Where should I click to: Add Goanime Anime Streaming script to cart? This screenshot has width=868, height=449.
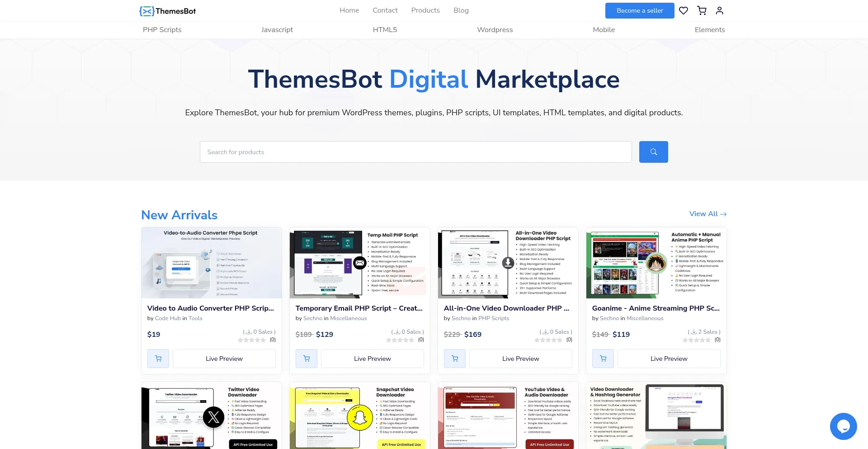[x=603, y=359]
